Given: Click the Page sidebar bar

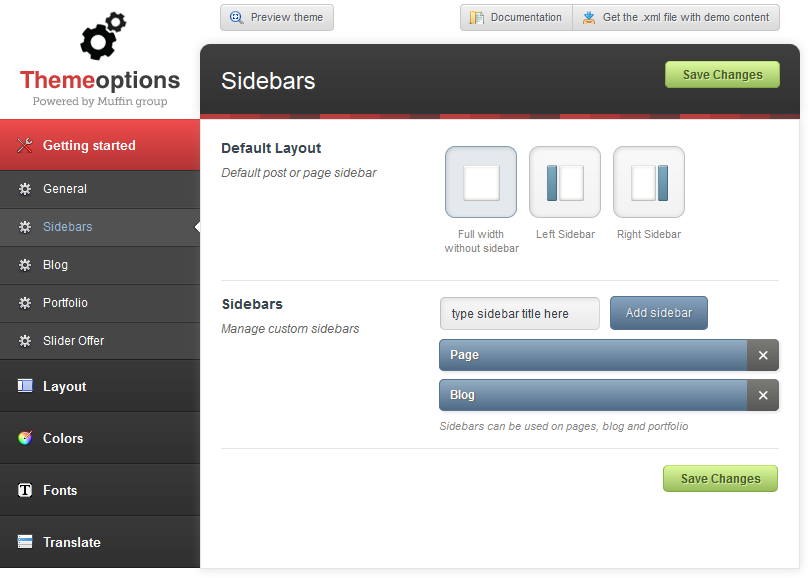Looking at the screenshot, I should (x=593, y=355).
